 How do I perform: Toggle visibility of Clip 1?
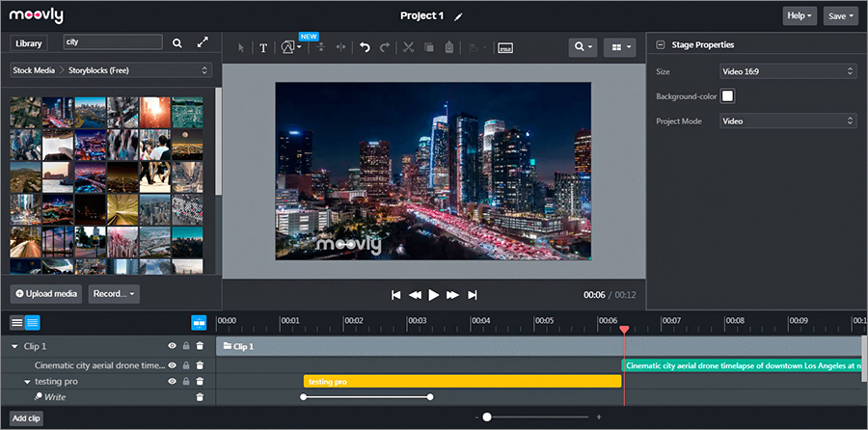pos(173,346)
